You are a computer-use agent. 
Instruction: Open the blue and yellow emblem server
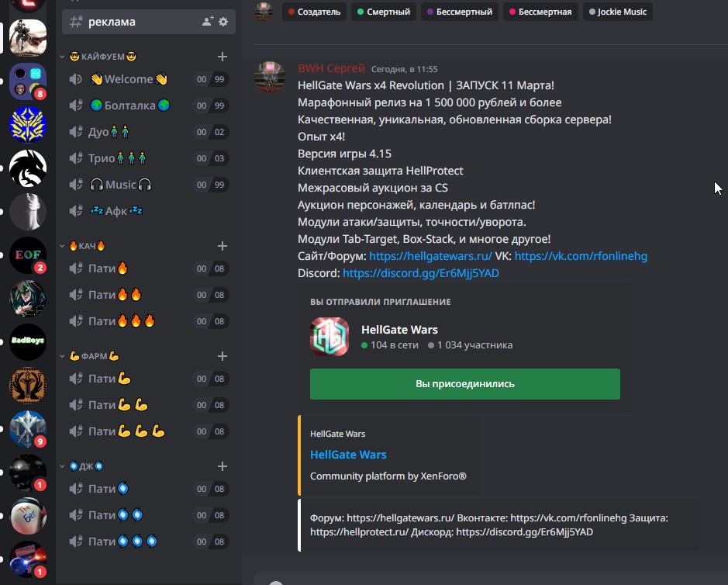(x=28, y=125)
